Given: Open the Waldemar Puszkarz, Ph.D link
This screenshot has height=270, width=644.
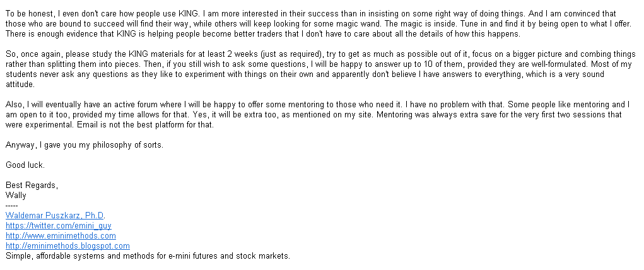Looking at the screenshot, I should pos(55,215).
